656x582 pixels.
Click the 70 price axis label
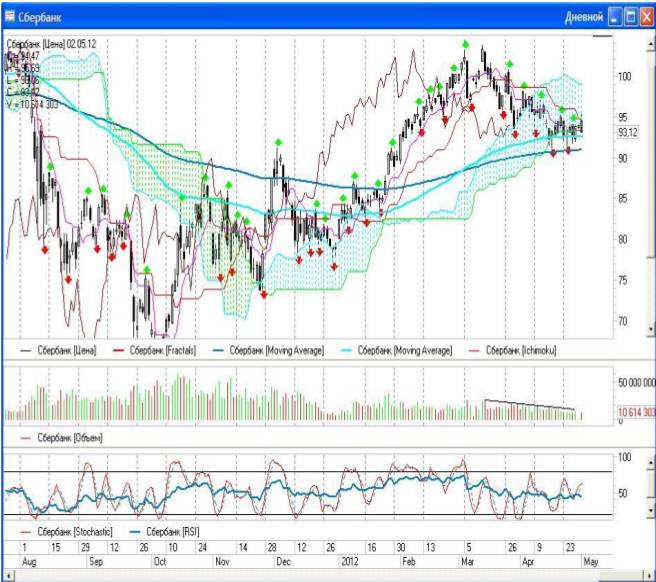(x=623, y=321)
